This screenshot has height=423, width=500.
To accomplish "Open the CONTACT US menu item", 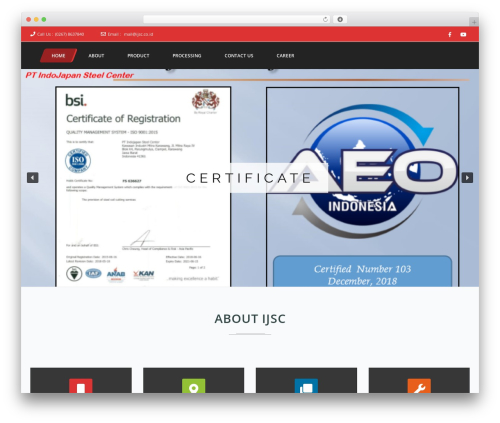I will click(239, 56).
